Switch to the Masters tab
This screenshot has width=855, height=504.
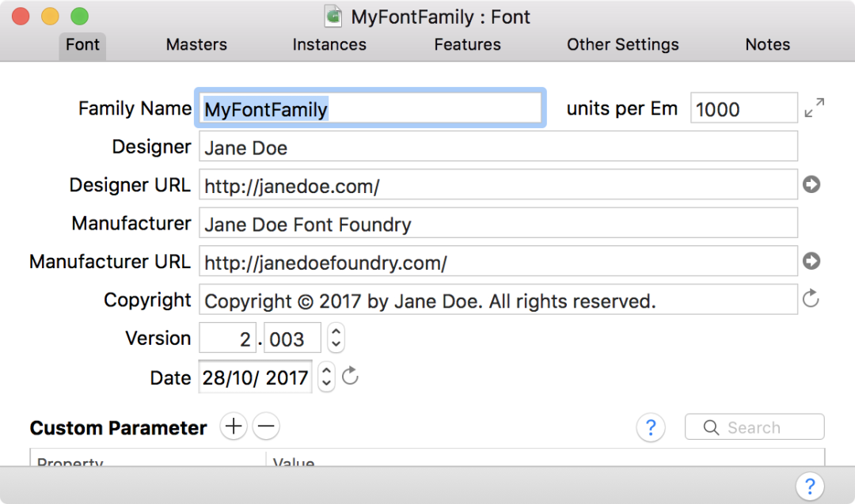click(x=196, y=45)
